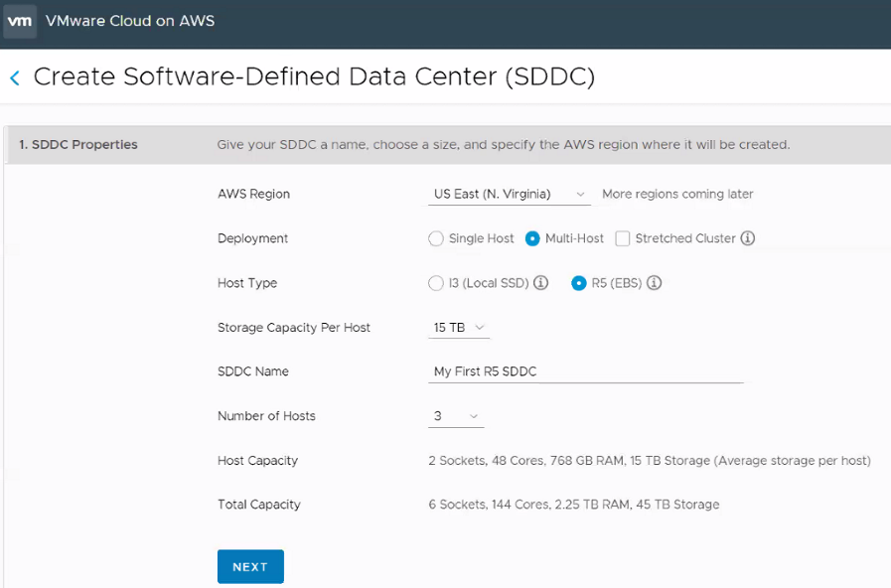891x588 pixels.
Task: Click the Host Capacity summary text
Action: tap(650, 461)
